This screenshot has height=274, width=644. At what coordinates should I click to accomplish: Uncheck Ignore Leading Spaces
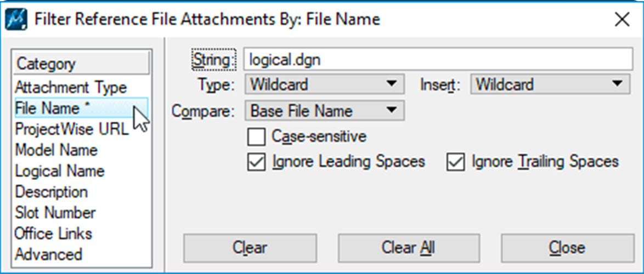pyautogui.click(x=256, y=162)
